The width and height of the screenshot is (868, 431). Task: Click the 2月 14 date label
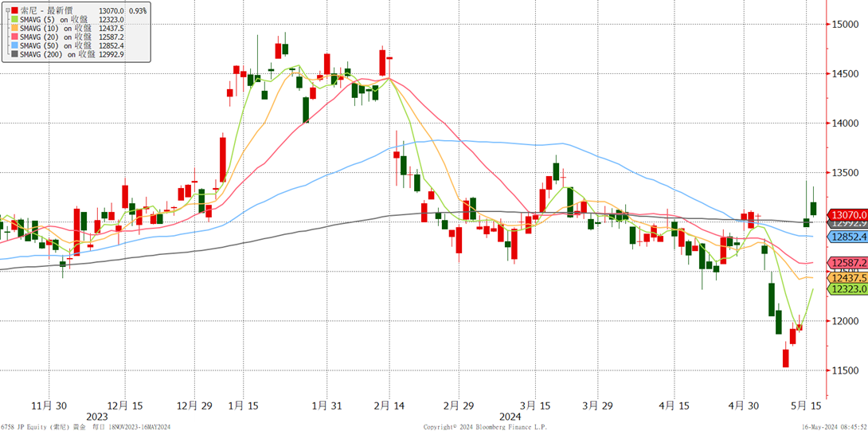389,406
